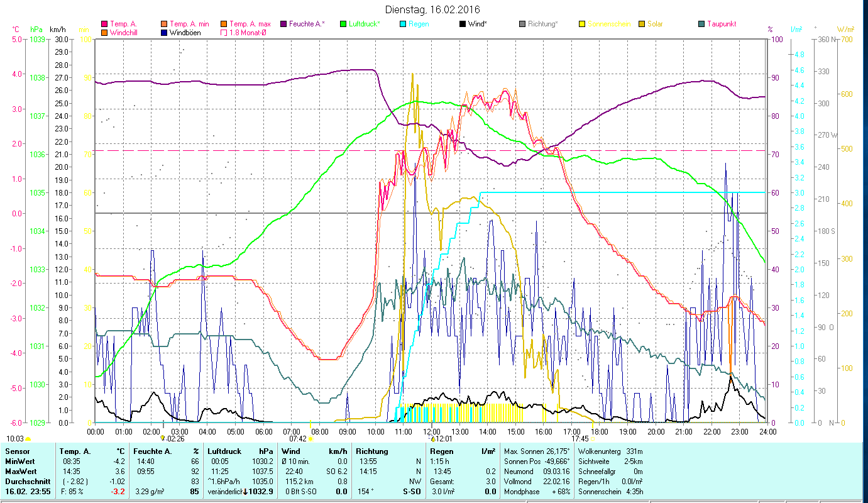Click the red current temperature '-3.2'
The image size is (868, 503).
click(118, 492)
